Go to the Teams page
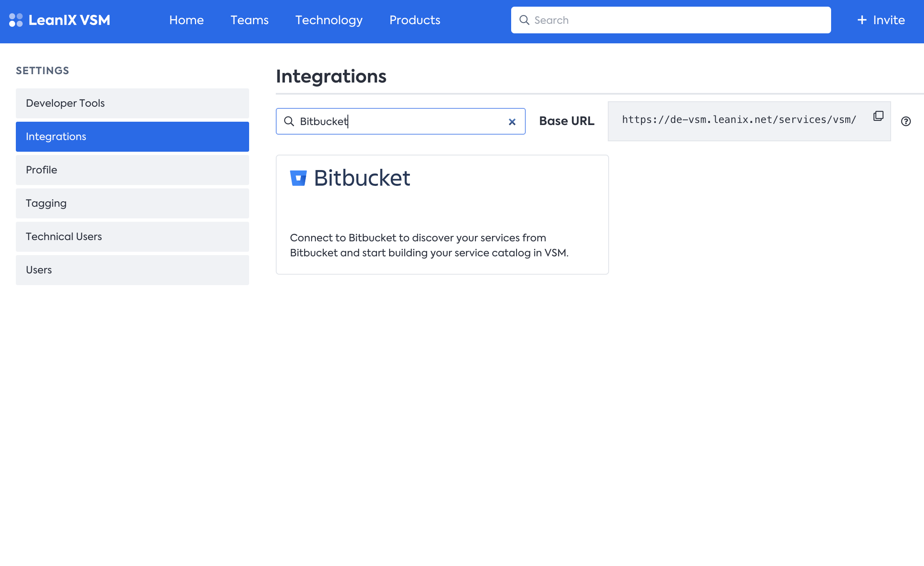 [x=250, y=20]
